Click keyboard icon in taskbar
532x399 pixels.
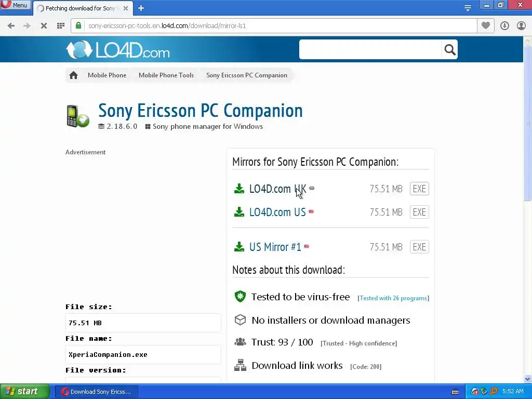tap(455, 392)
